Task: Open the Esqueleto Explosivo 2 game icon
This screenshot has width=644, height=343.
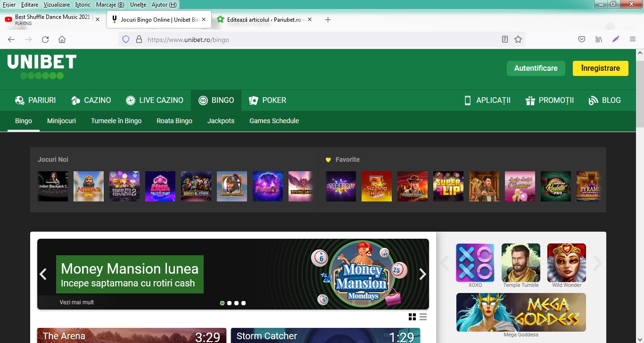Action: point(124,186)
